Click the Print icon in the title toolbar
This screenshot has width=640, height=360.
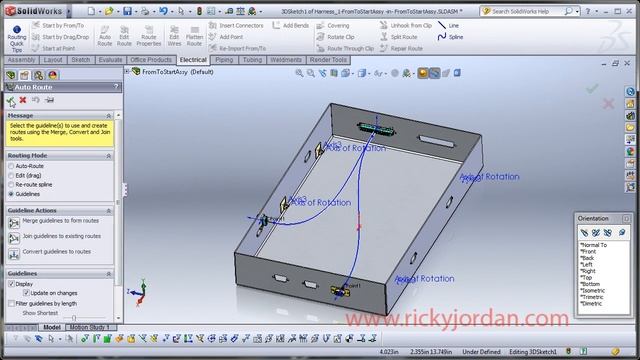pyautogui.click(x=145, y=11)
